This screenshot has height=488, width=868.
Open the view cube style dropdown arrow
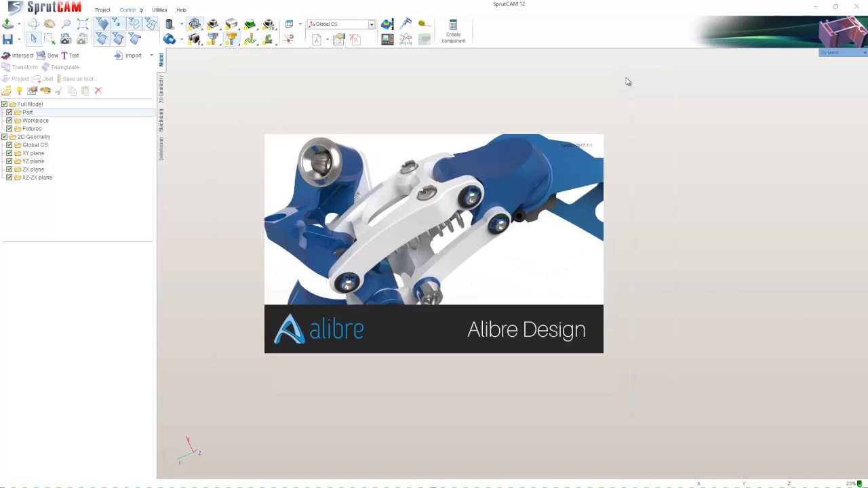click(300, 24)
